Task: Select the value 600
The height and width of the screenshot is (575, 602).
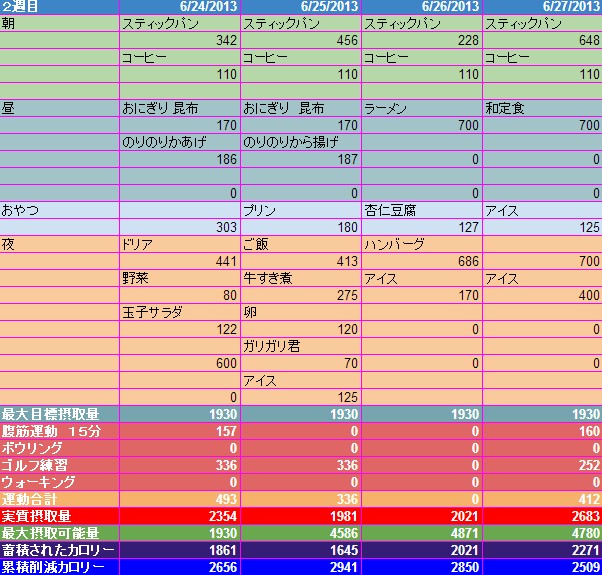Action: [x=180, y=363]
